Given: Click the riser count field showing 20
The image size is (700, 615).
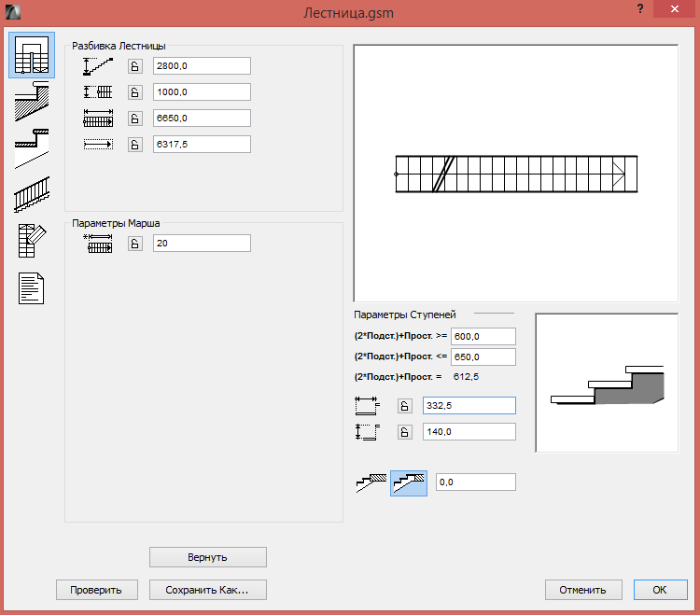Looking at the screenshot, I should click(202, 244).
